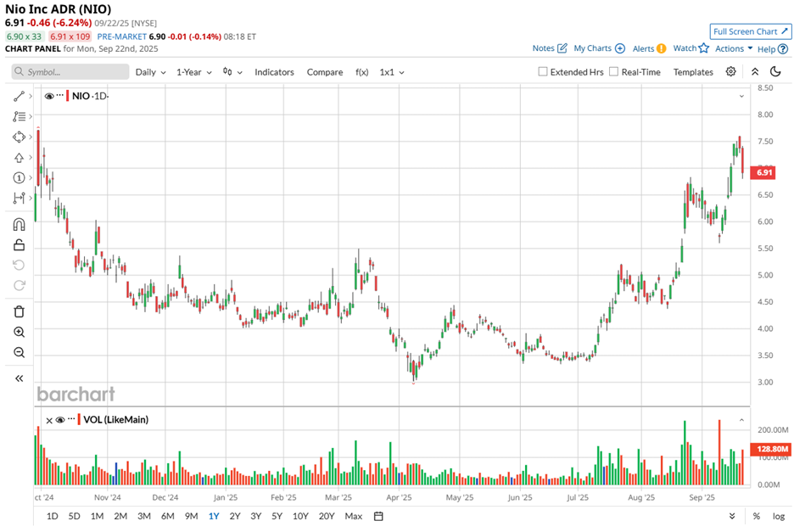Open the 1-Year period dropdown
The image size is (794, 532).
pos(194,72)
